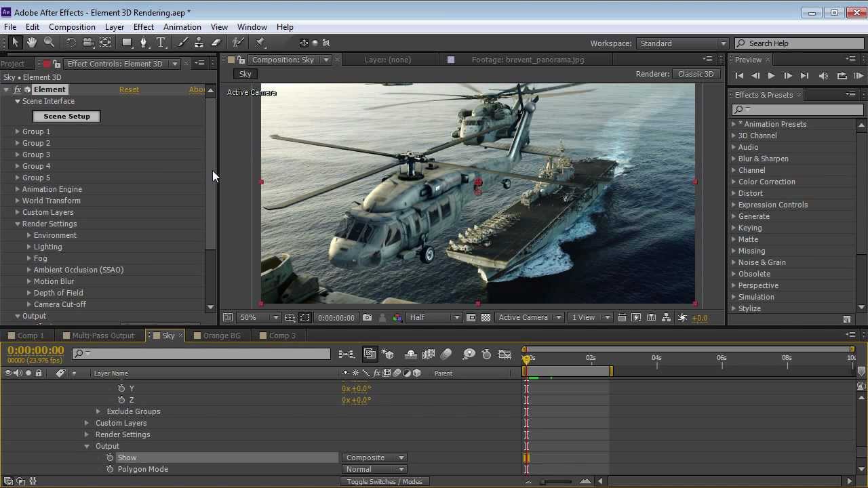This screenshot has width=868, height=488.
Task: Select the Hand tool
Action: [x=32, y=43]
